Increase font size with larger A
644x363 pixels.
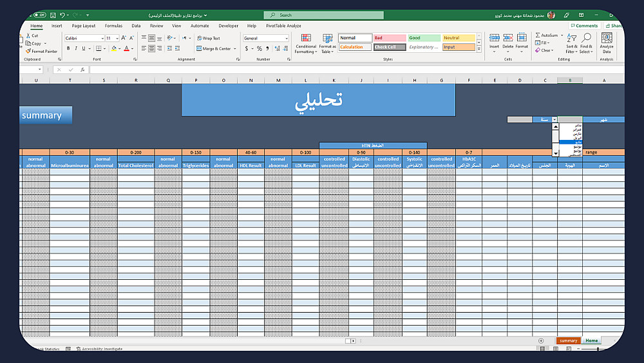tap(124, 38)
